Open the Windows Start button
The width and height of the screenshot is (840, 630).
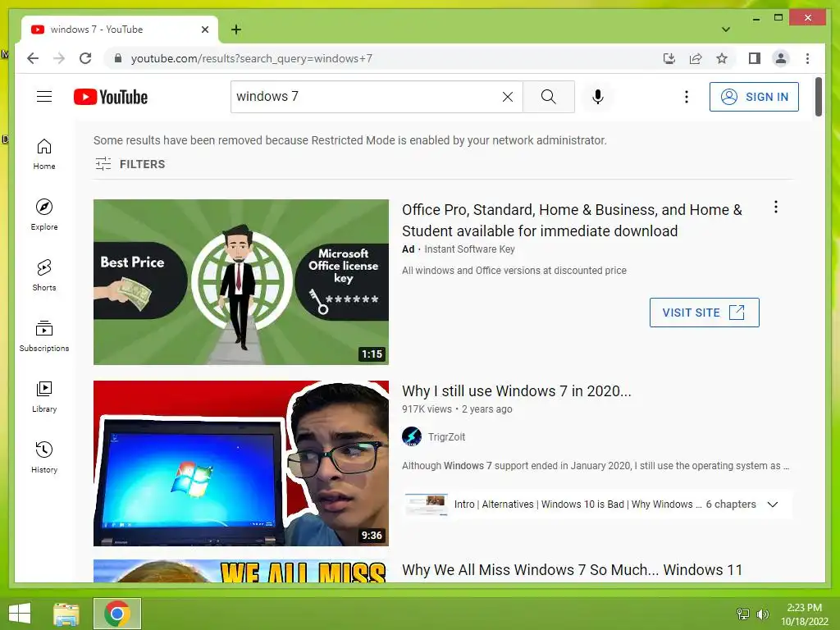point(20,614)
